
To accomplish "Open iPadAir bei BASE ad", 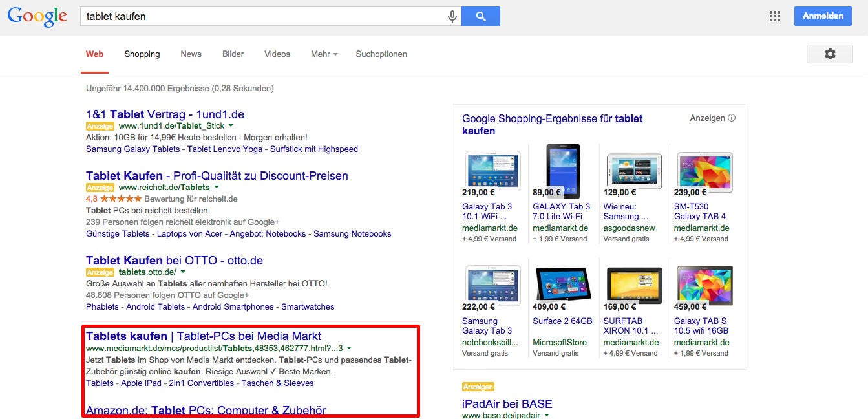I will tap(507, 404).
